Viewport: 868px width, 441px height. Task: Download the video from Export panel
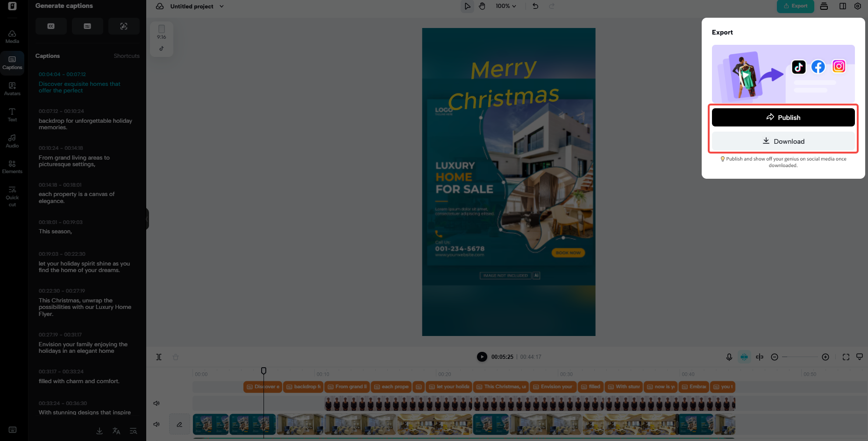pos(783,141)
